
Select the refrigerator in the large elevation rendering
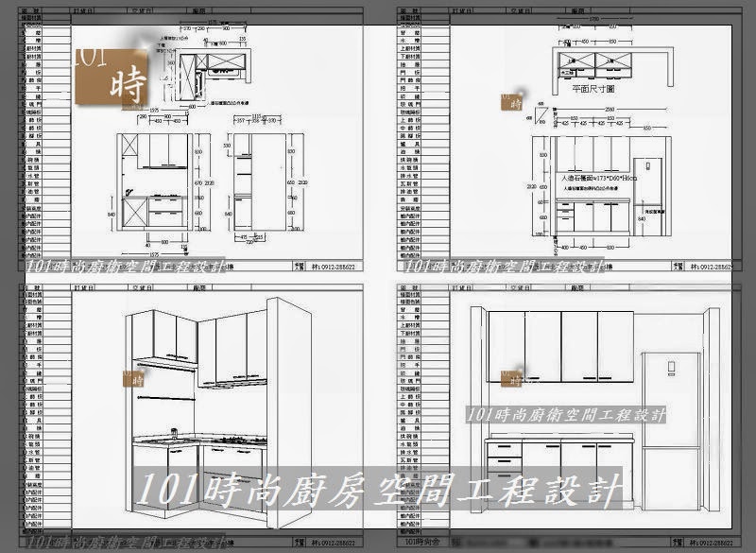[671, 430]
